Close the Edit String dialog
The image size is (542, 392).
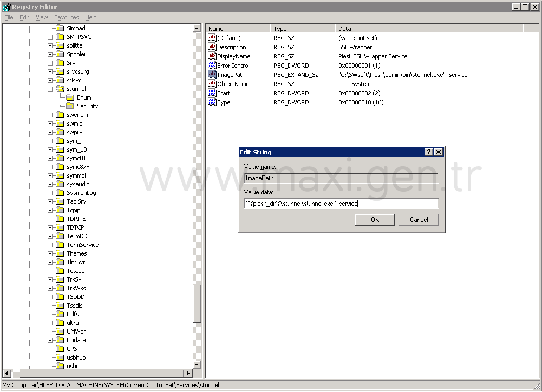[x=438, y=152]
